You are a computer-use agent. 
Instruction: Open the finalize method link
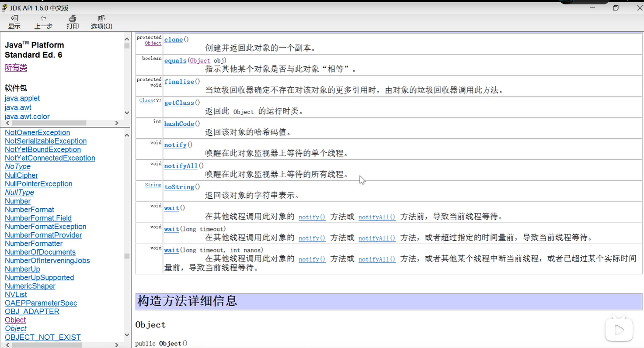pos(179,82)
